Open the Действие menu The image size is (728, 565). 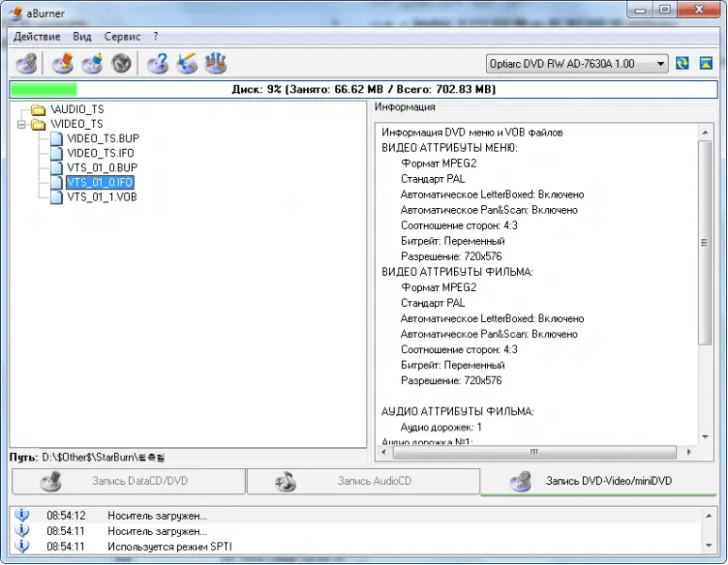coord(37,37)
